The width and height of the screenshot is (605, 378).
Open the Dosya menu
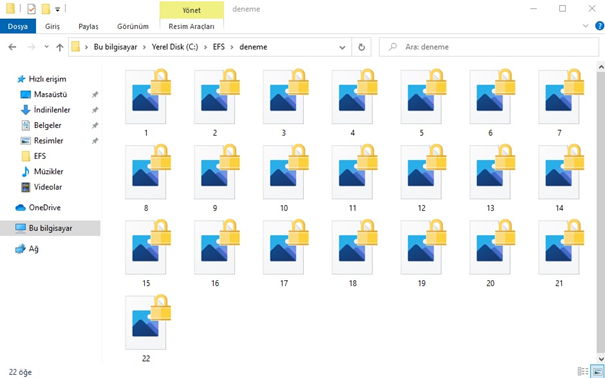(18, 27)
